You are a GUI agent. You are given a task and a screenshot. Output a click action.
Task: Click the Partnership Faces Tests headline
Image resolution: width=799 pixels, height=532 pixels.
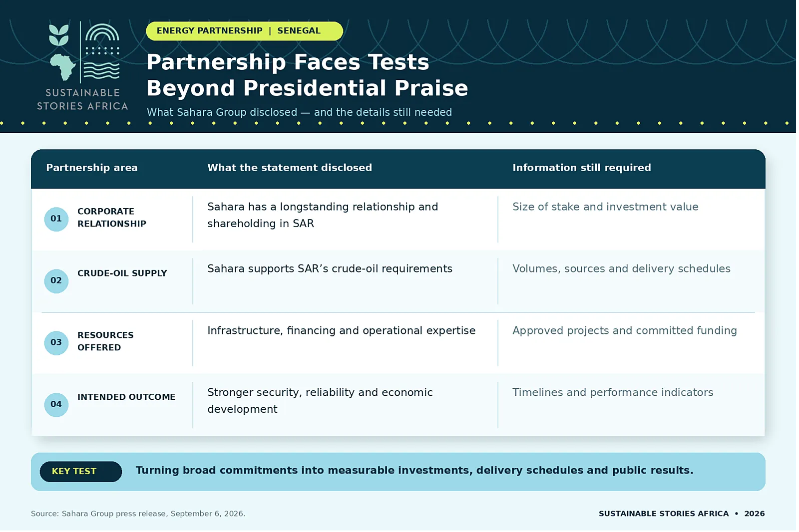(x=307, y=75)
